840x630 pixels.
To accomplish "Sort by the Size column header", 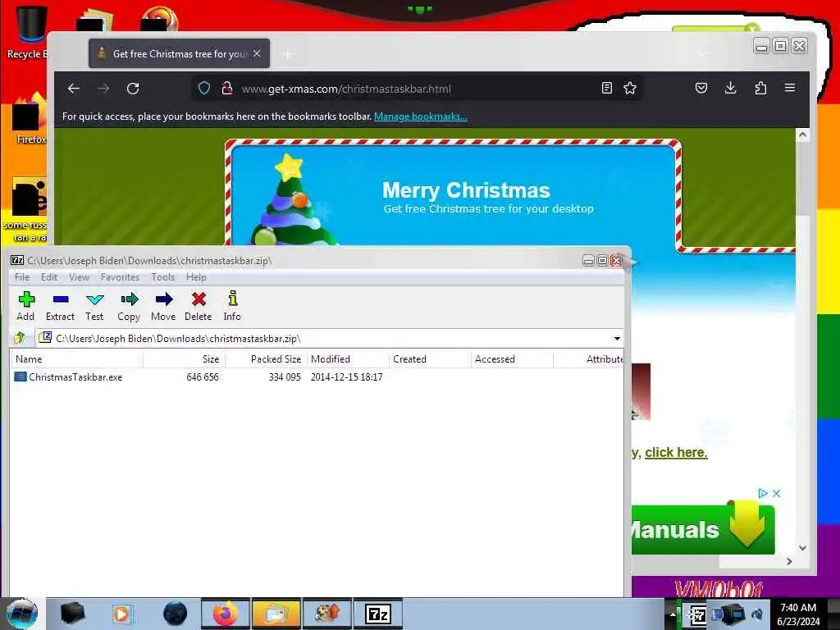I will [185, 359].
